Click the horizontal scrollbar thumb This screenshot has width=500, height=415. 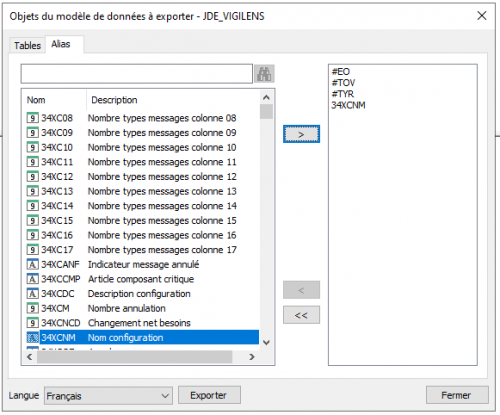click(x=135, y=357)
